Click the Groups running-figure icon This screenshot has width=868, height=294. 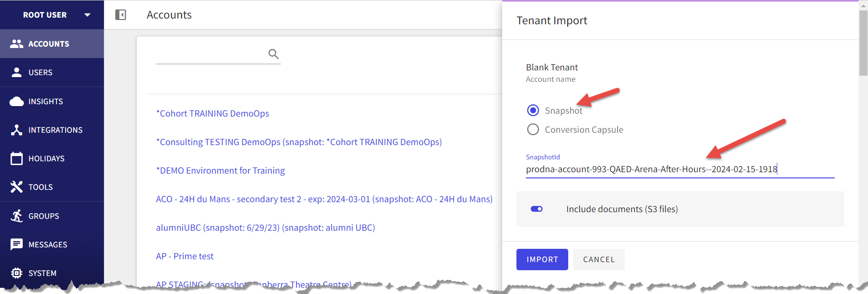[x=17, y=216]
